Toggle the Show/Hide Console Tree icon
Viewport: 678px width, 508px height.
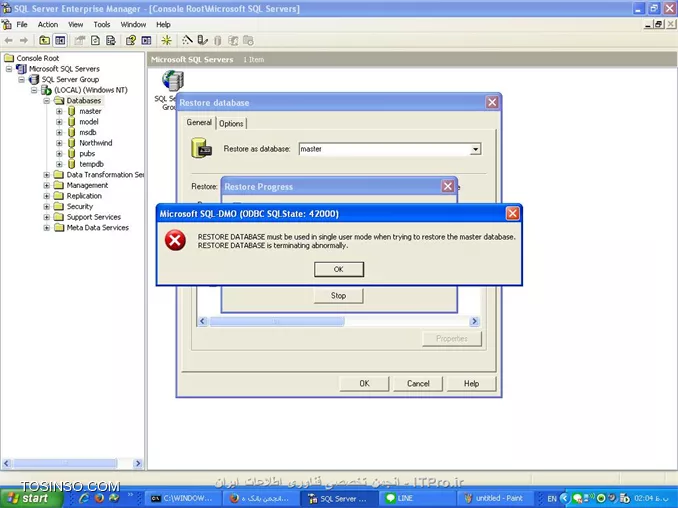[x=60, y=41]
